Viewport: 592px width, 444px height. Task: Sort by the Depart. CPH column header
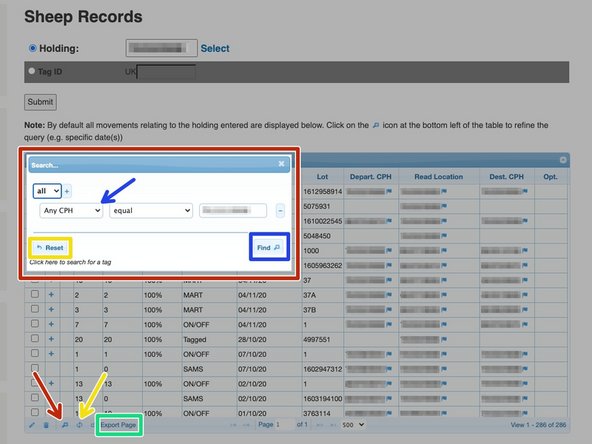pos(371,177)
